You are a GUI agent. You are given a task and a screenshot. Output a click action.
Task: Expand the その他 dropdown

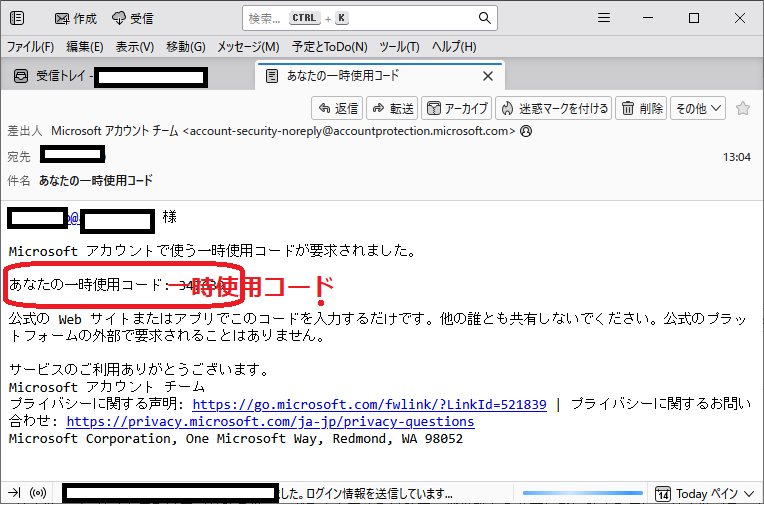(697, 108)
